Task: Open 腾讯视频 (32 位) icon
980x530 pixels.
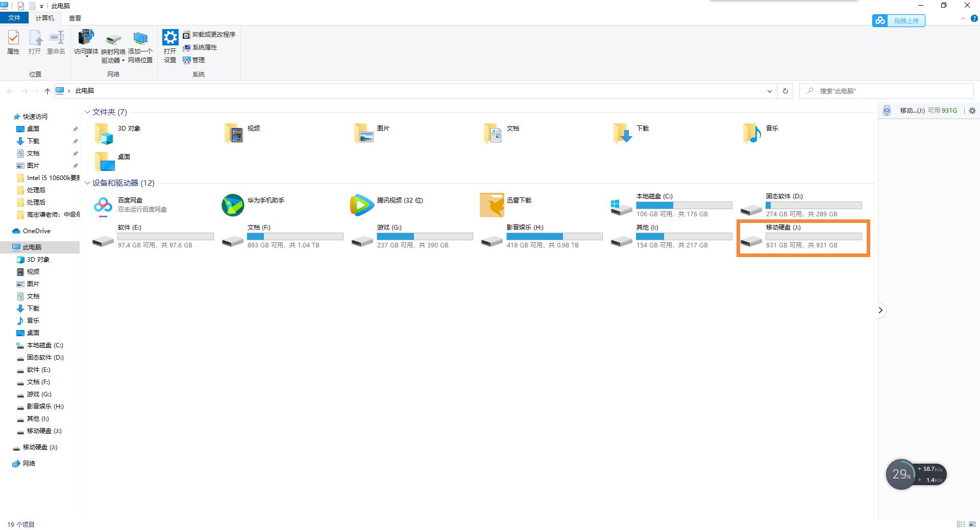Action: click(x=362, y=205)
